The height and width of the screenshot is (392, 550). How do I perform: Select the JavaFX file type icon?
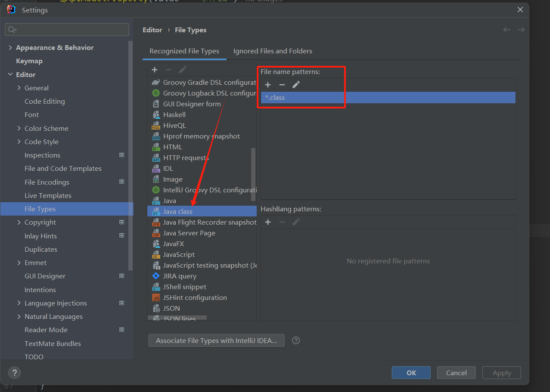pyautogui.click(x=156, y=244)
